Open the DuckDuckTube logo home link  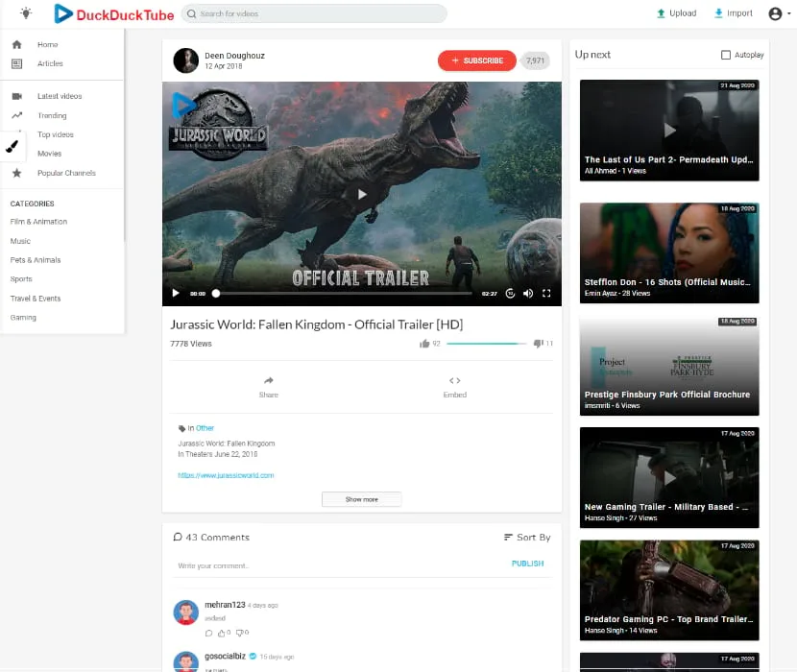[x=114, y=13]
